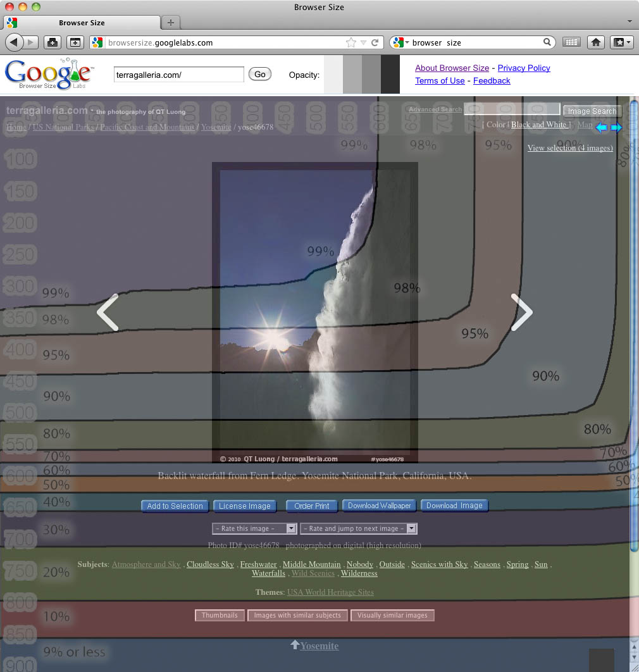Open the Cloudless Sky subject link
Screen dimensions: 639x672
click(x=210, y=564)
